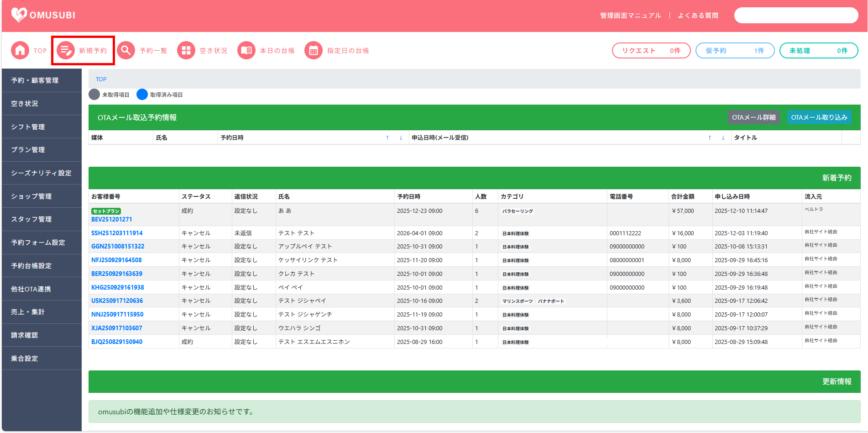This screenshot has width=868, height=433.
Task: Go to TOP via the home icon
Action: [20, 51]
